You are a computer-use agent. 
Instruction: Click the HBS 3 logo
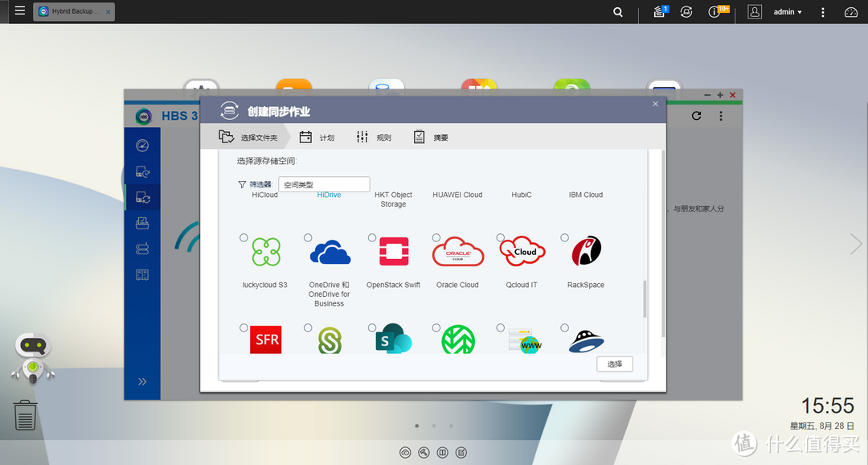(x=143, y=116)
